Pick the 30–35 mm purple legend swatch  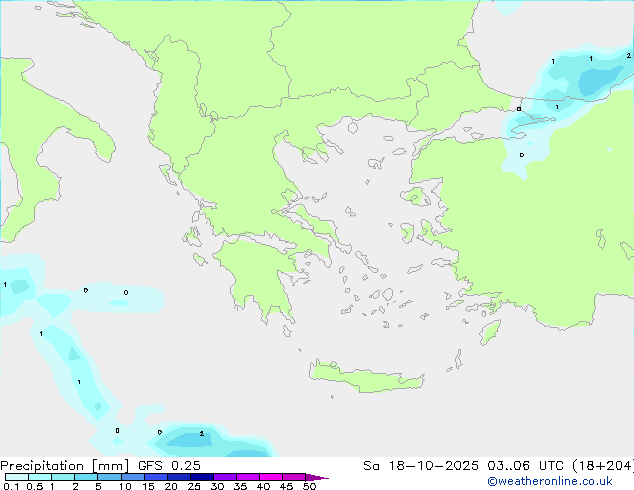pos(225,477)
